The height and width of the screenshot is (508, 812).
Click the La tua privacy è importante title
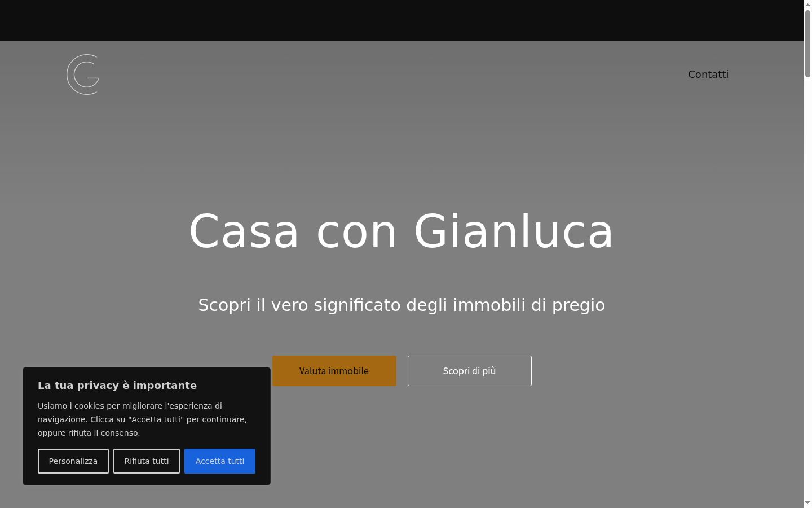[117, 386]
